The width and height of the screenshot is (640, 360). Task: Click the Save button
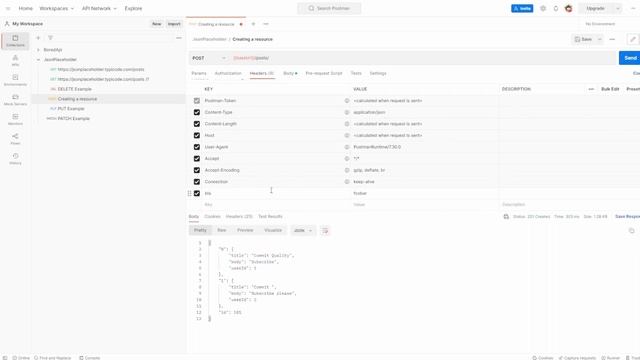point(584,39)
